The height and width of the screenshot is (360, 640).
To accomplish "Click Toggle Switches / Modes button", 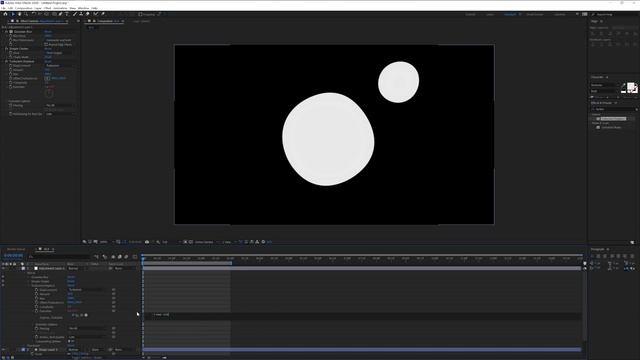I will tap(87, 358).
